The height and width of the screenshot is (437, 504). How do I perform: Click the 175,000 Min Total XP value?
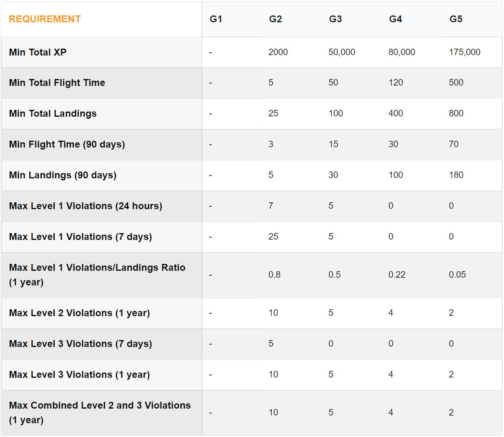click(465, 52)
